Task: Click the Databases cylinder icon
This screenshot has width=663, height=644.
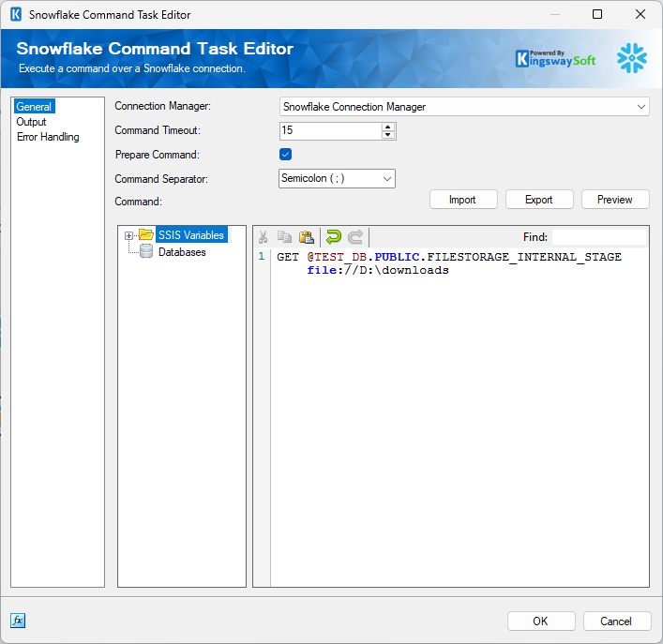Action: coord(146,251)
